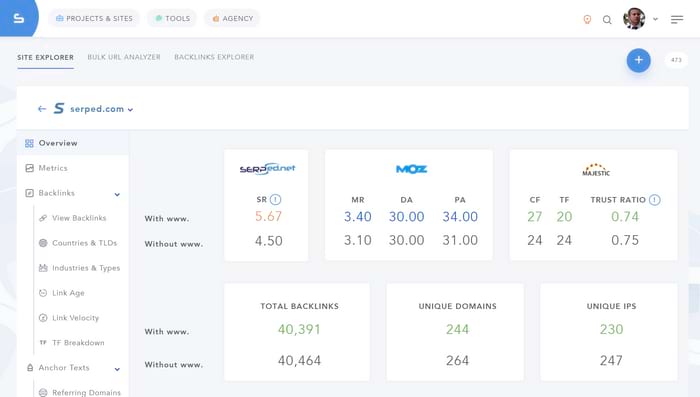Screen dimensions: 700x397
Task: Click the SERPed logo in the corner
Action: [18, 18]
